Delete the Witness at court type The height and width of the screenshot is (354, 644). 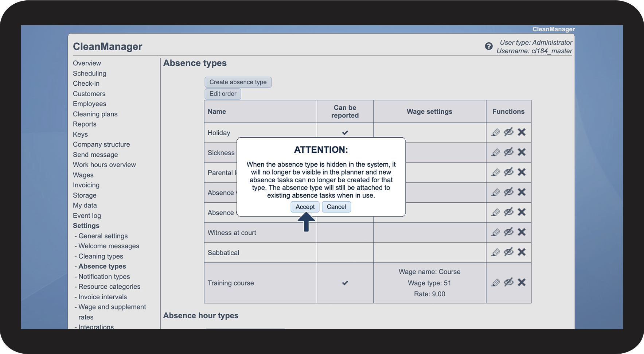[x=522, y=232]
